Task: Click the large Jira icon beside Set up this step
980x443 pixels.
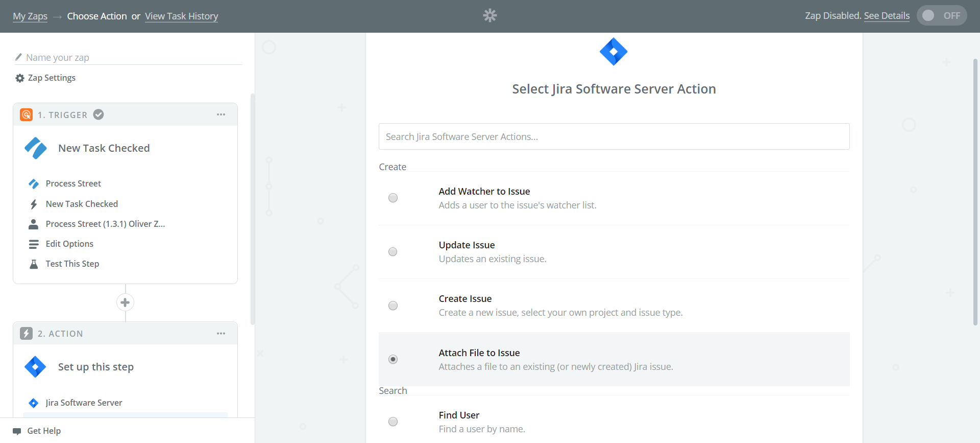Action: pos(35,367)
